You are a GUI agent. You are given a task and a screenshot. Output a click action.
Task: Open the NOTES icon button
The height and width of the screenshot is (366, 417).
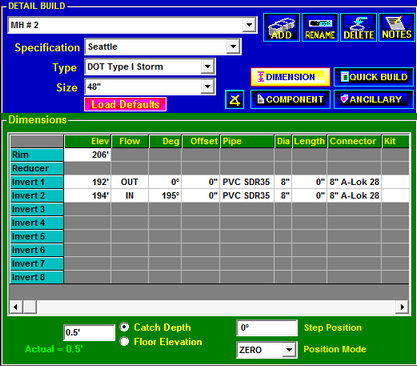point(397,28)
